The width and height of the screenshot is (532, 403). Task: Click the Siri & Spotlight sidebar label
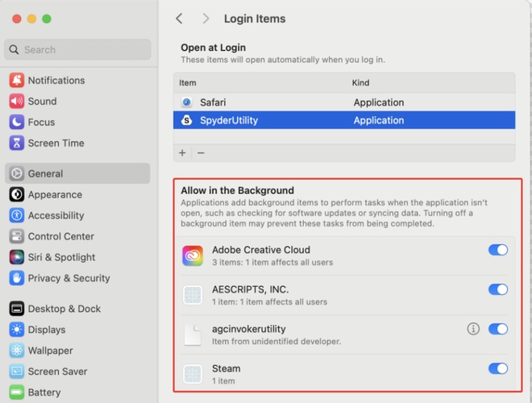[61, 257]
